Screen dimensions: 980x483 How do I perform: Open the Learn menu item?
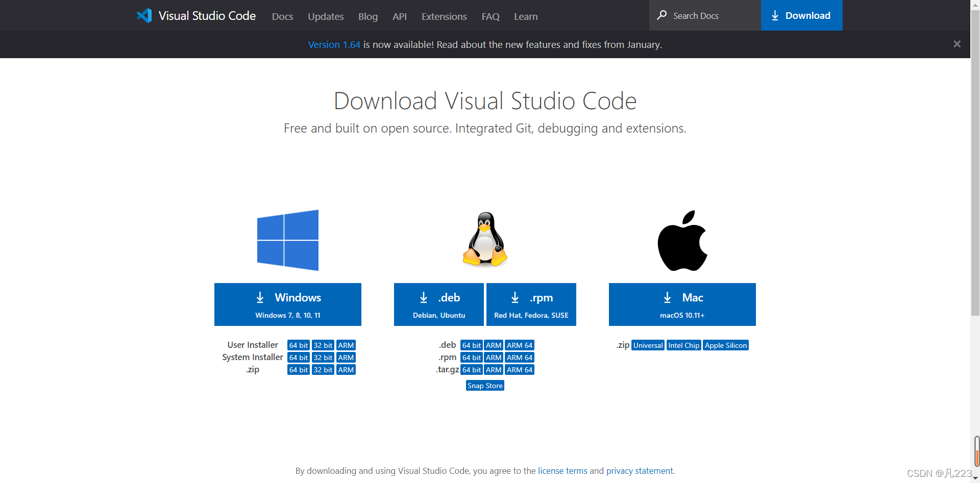(526, 16)
